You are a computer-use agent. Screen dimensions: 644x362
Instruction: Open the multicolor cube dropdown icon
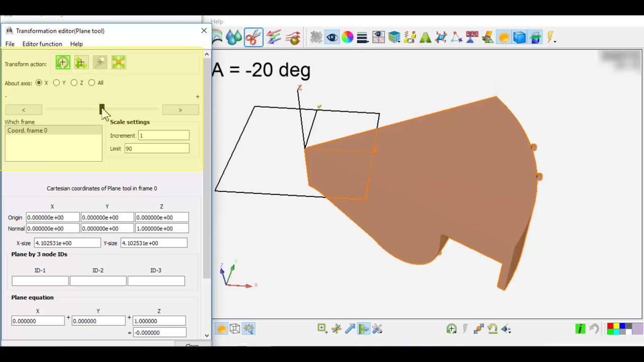(x=394, y=38)
